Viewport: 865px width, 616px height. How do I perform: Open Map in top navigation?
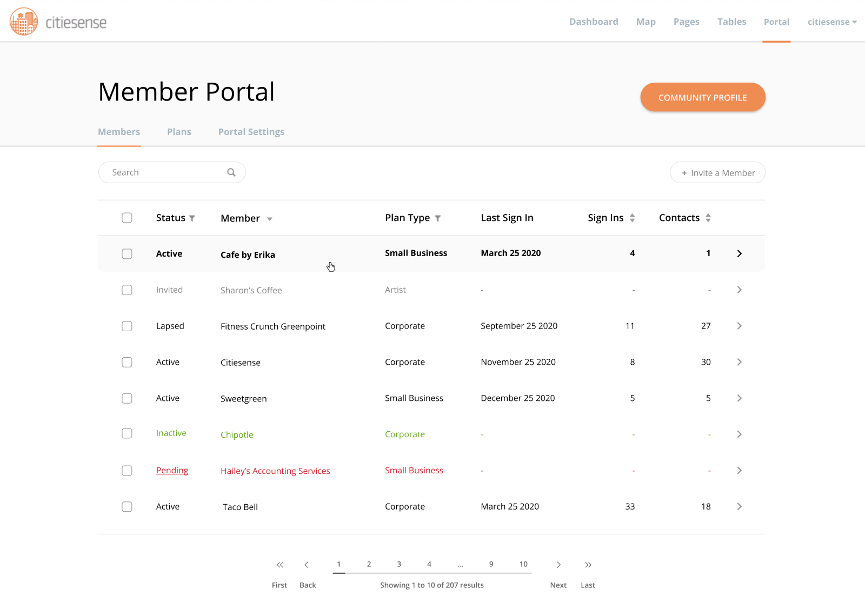pyautogui.click(x=646, y=22)
